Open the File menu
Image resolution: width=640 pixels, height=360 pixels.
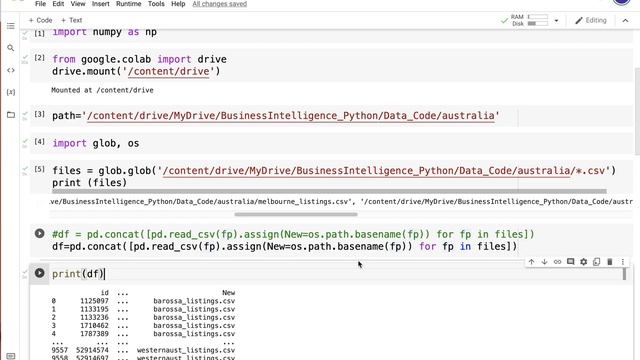pyautogui.click(x=40, y=4)
